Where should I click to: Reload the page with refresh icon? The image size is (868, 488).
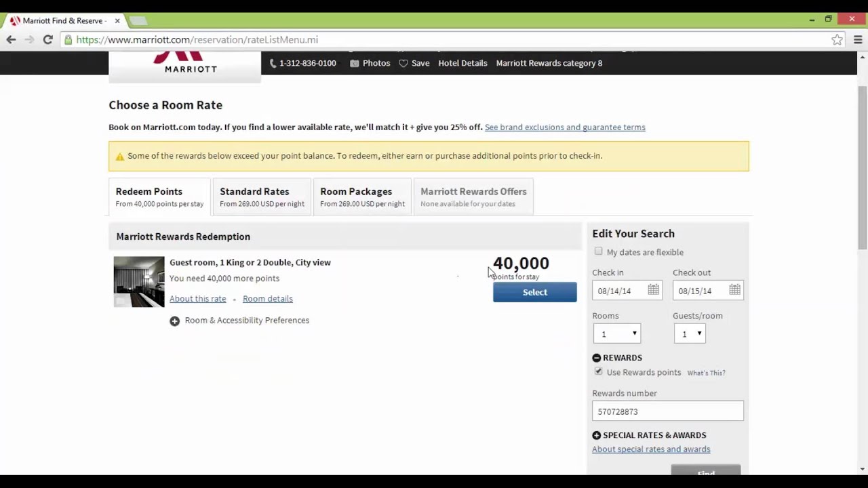[x=47, y=40]
